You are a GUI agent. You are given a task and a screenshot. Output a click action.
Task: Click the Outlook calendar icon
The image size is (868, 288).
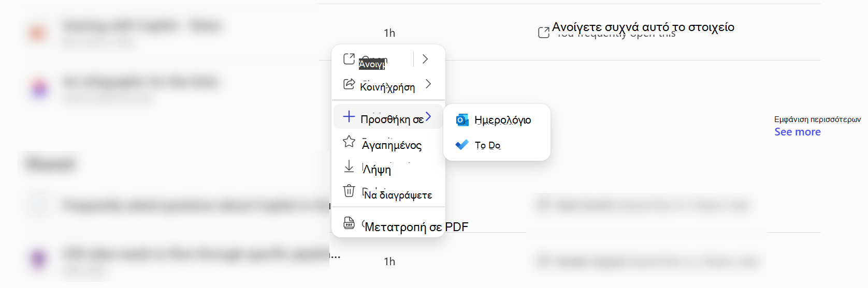462,120
